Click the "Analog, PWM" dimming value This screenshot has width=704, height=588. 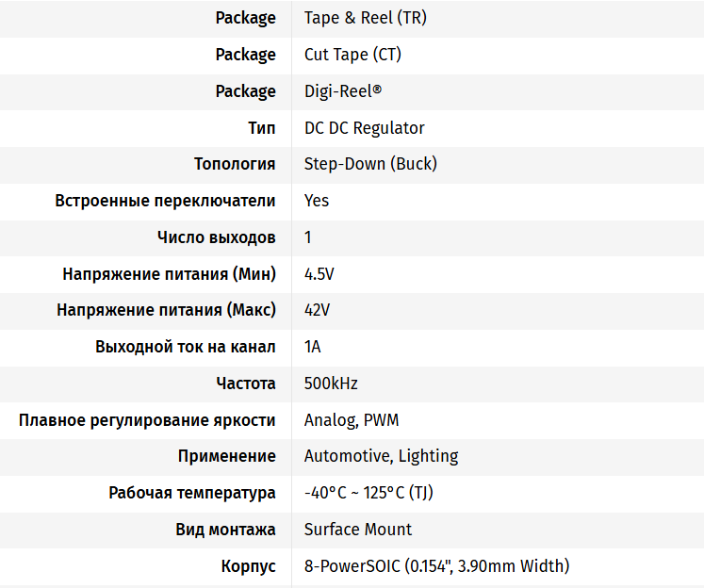point(352,420)
